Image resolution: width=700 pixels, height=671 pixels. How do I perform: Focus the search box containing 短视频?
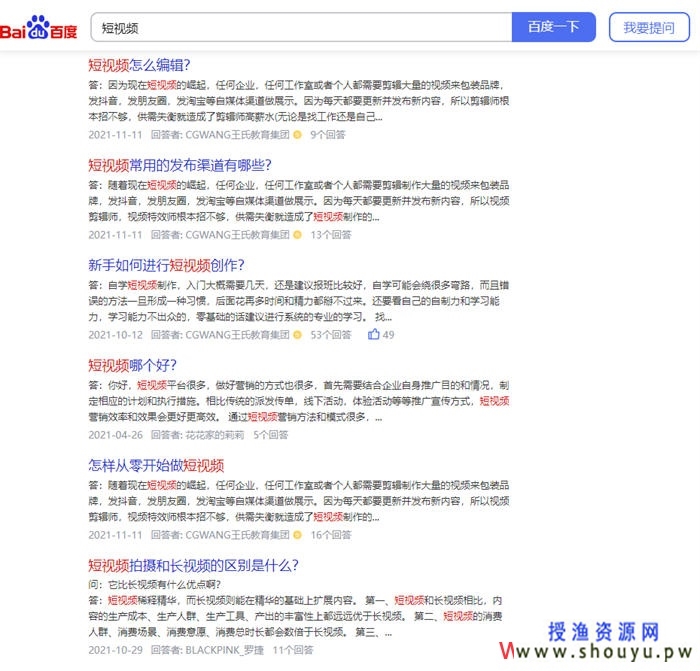point(300,27)
